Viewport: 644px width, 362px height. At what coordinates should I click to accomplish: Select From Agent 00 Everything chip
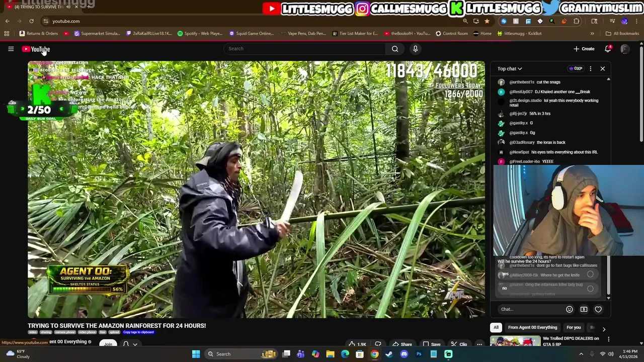[532, 327]
